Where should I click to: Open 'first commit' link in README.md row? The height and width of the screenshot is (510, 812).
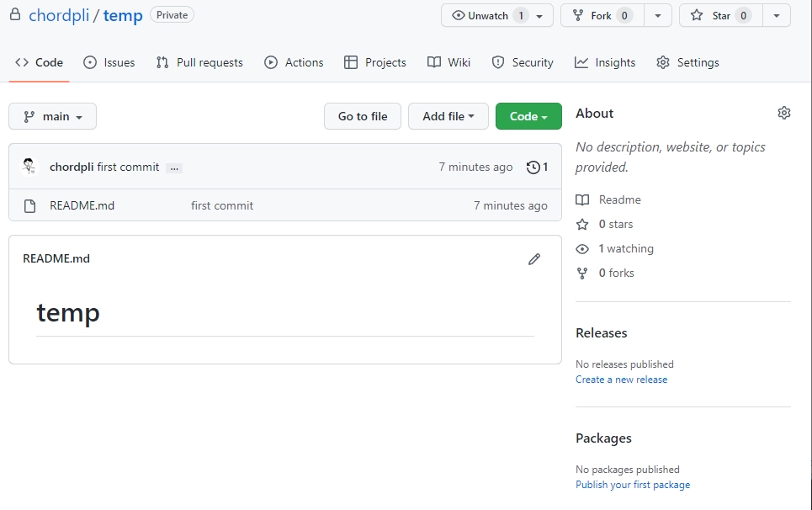tap(222, 205)
